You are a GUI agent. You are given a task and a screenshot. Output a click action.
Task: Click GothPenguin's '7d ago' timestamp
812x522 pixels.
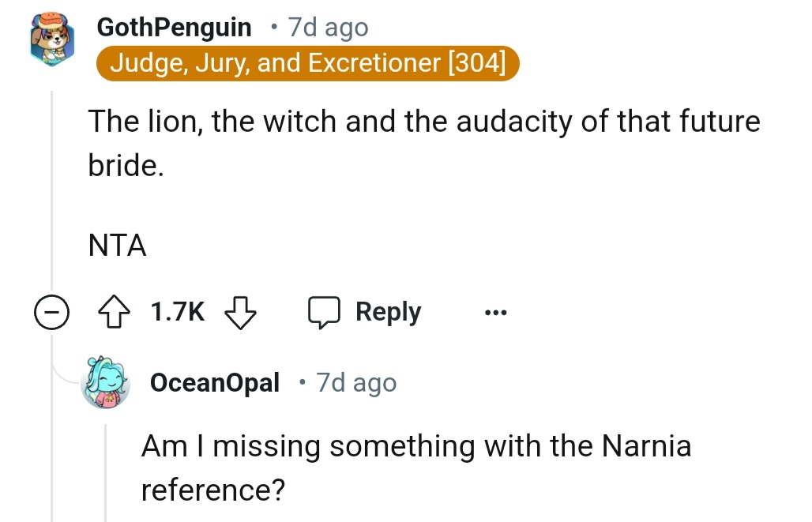(329, 28)
